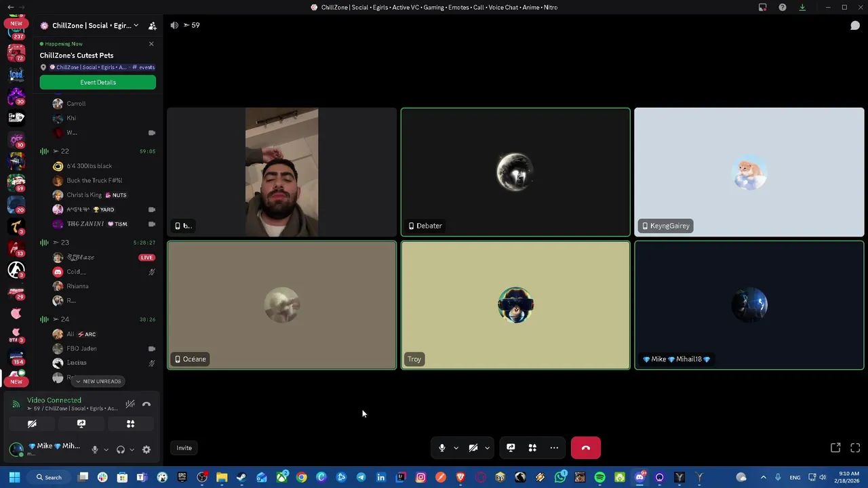
Task: Toggle microphone in the call control bar
Action: (x=442, y=448)
